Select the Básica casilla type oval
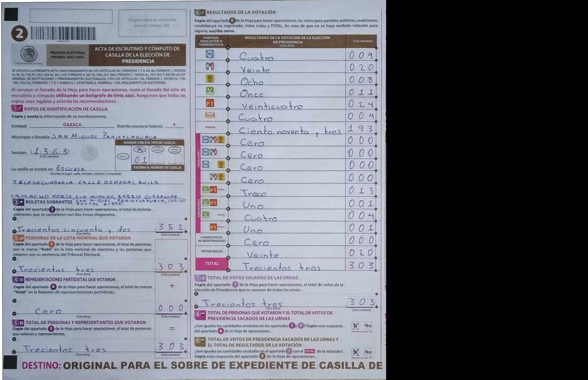This screenshot has width=588, height=380. point(123,156)
